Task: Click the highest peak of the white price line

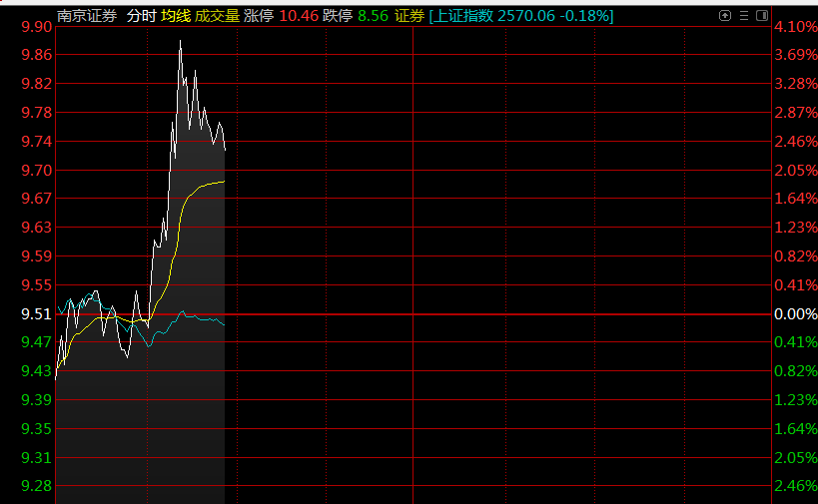Action: [181, 42]
